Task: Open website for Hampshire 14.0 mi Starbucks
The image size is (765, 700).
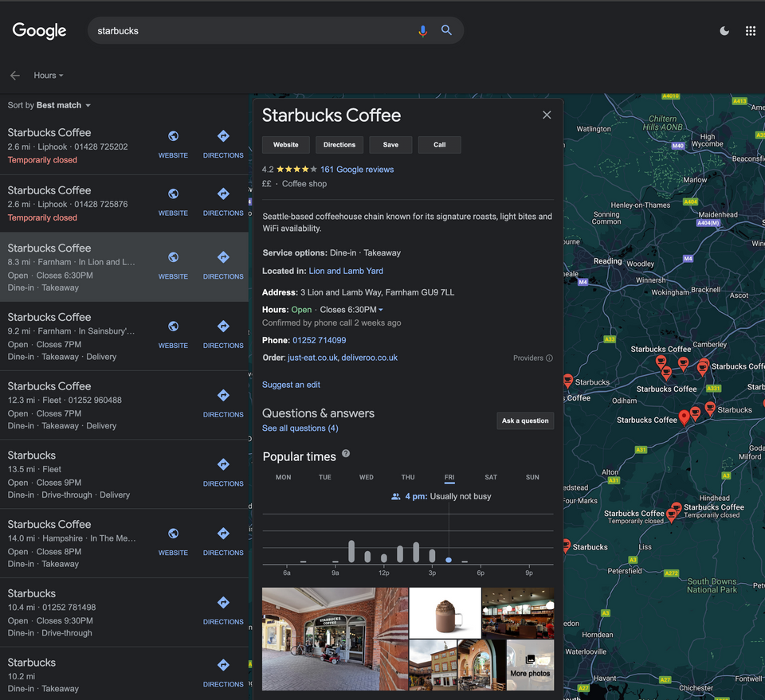Action: [x=173, y=542]
